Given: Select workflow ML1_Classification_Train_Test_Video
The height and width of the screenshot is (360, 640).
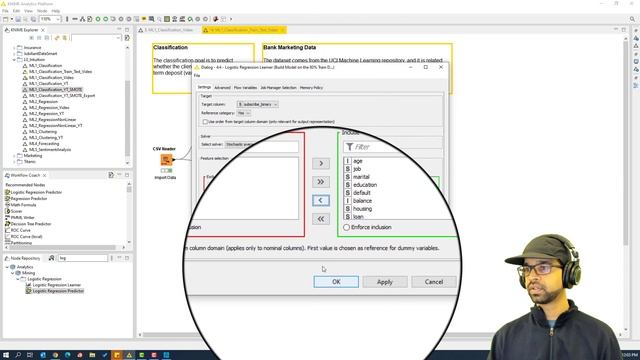Looking at the screenshot, I should click(x=60, y=71).
